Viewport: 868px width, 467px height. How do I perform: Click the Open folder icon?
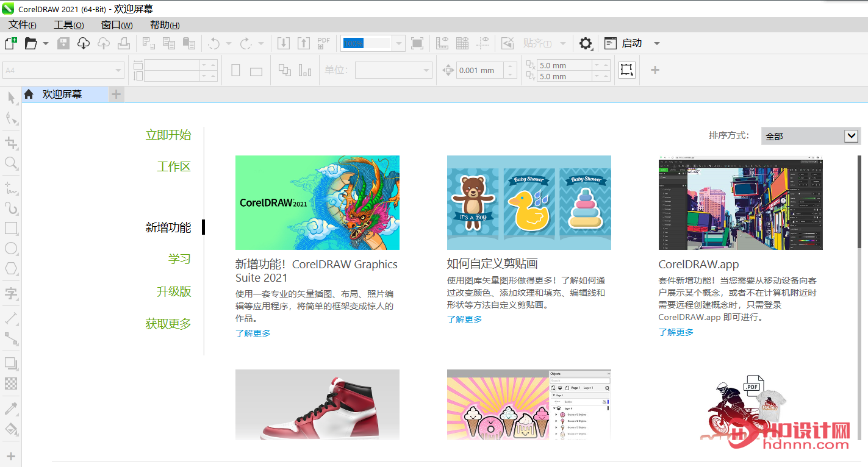tap(31, 43)
